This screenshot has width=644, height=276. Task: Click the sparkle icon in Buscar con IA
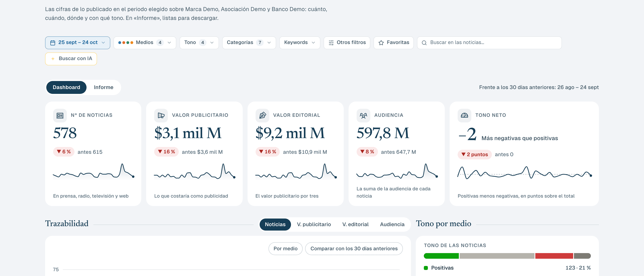[53, 59]
